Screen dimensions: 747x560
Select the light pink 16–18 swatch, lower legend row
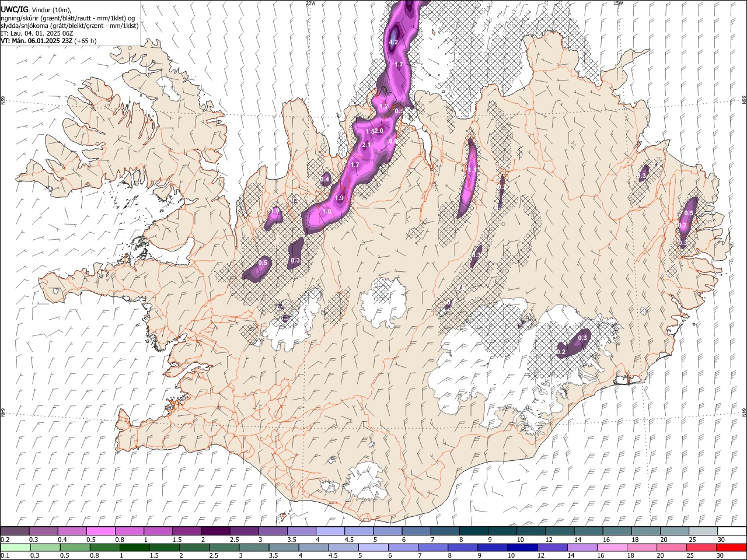[x=610, y=547]
